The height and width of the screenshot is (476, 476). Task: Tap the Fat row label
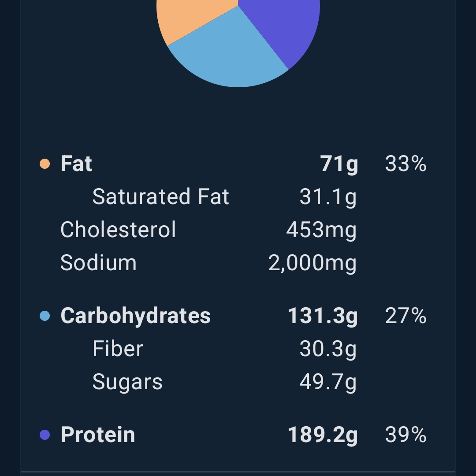coord(76,164)
